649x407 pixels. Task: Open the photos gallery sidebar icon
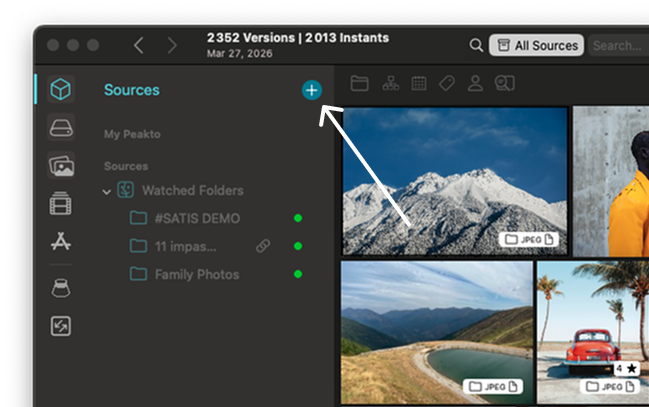pyautogui.click(x=61, y=165)
